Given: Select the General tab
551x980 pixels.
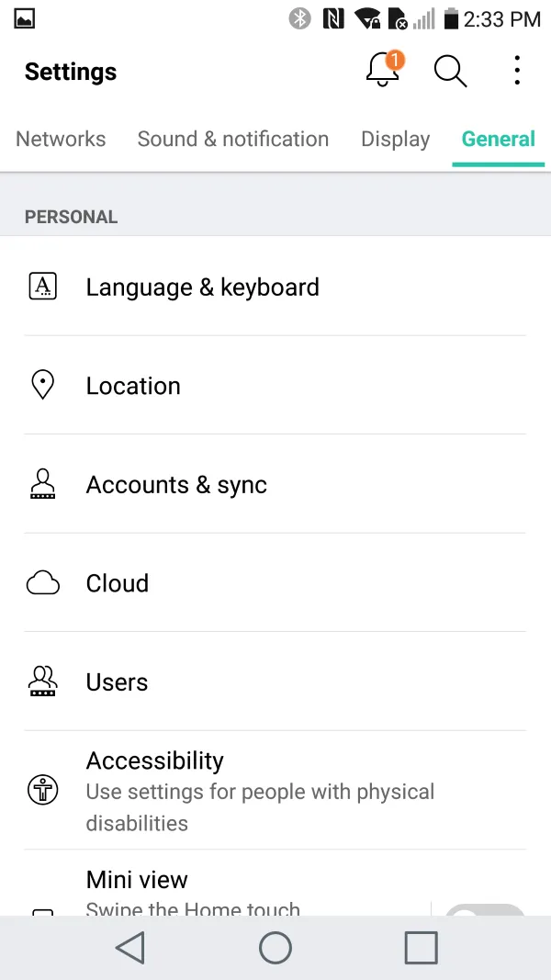Looking at the screenshot, I should click(498, 139).
